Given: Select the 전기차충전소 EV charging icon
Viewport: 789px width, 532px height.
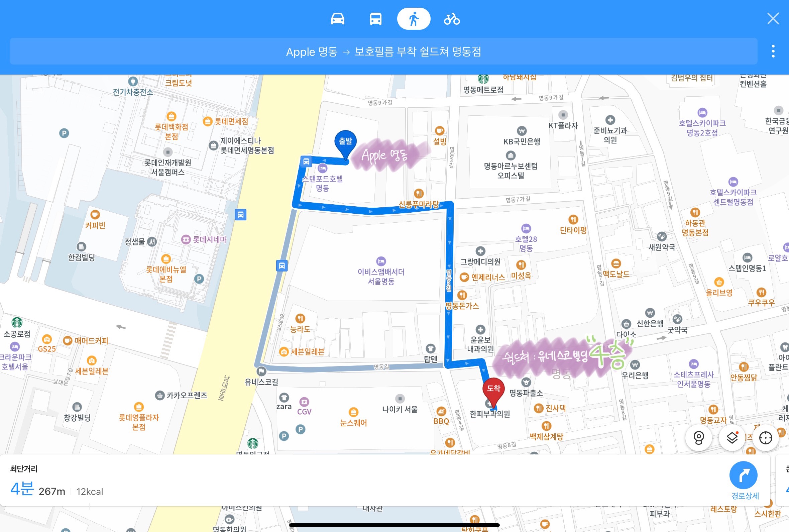Looking at the screenshot, I should [133, 82].
